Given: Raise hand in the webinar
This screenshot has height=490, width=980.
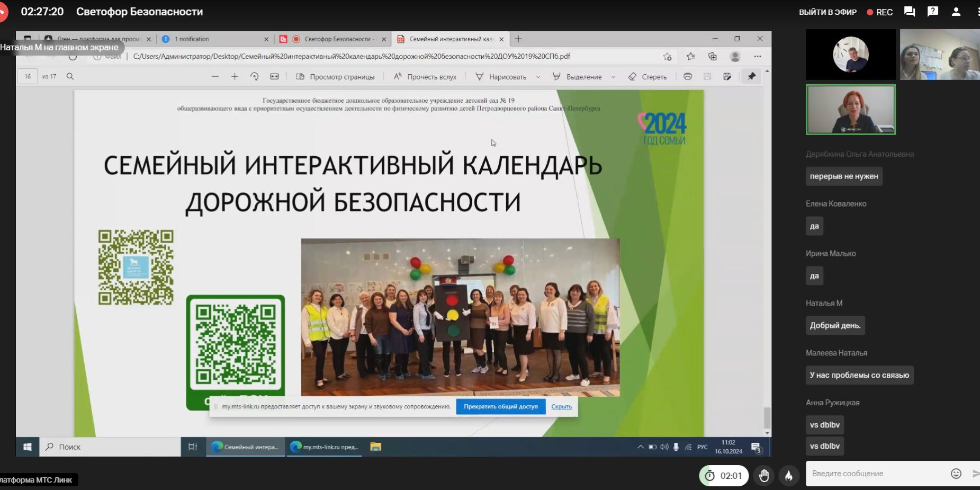Looking at the screenshot, I should point(764,476).
